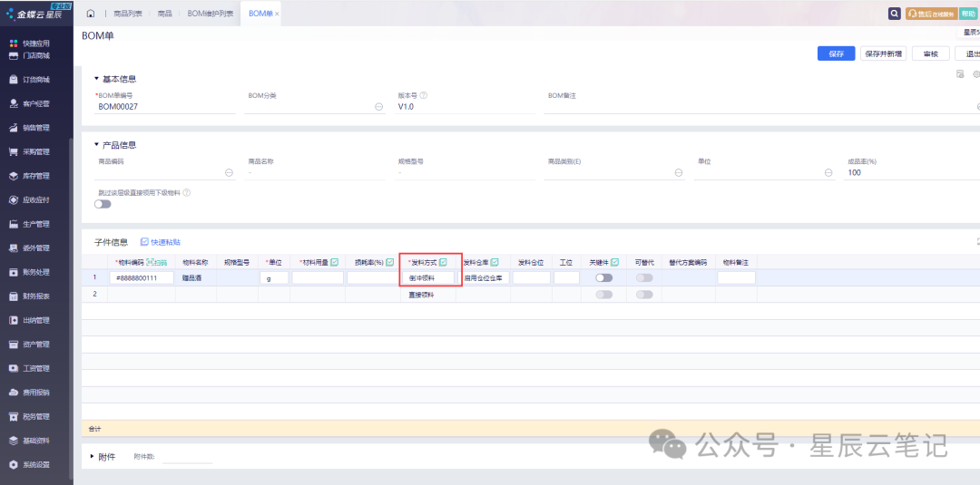Open 生产管理 from the left sidebar
The width and height of the screenshot is (980, 485).
35,224
